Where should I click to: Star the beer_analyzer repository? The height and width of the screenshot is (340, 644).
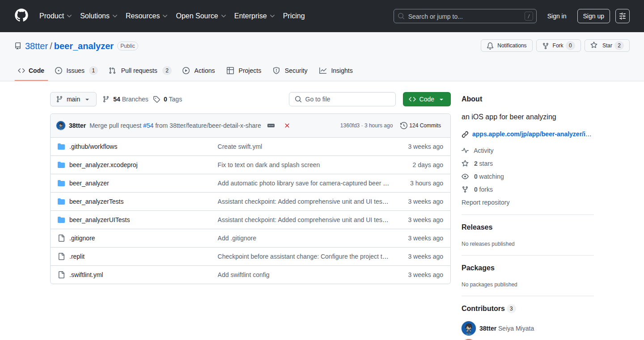607,46
